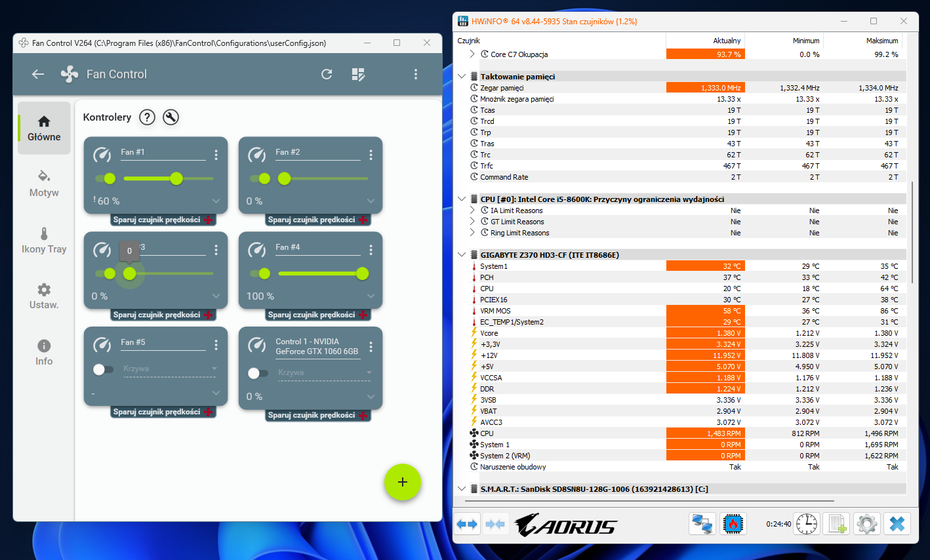Image resolution: width=930 pixels, height=560 pixels.
Task: Open the three-dot menu on Fan #3 card
Action: click(x=216, y=250)
